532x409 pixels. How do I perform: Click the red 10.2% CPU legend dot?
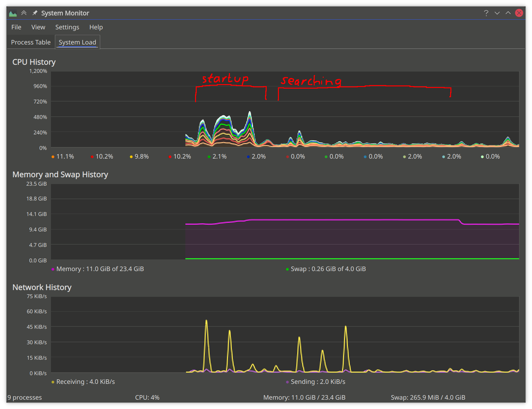click(x=92, y=156)
